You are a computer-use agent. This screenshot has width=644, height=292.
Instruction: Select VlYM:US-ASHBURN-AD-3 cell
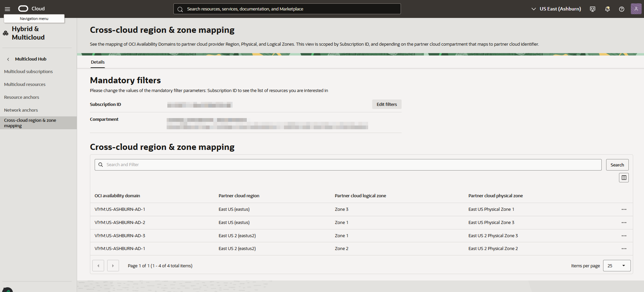[120, 236]
